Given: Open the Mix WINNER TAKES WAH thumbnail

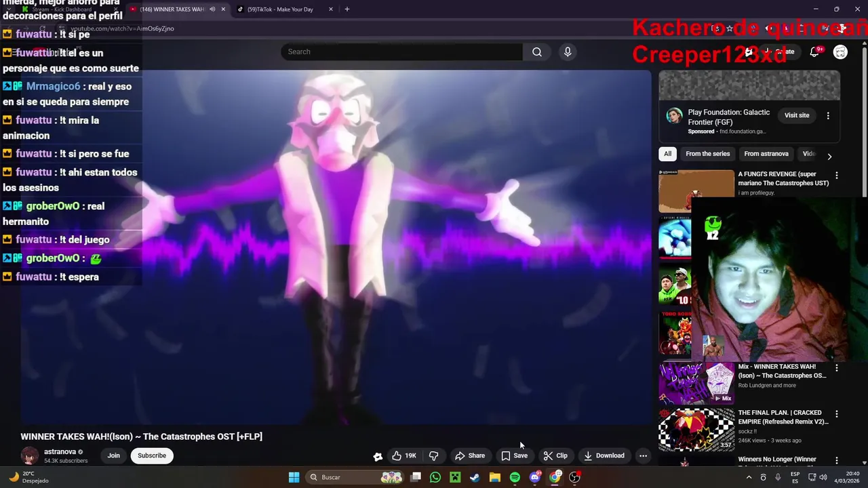Looking at the screenshot, I should [x=696, y=383].
